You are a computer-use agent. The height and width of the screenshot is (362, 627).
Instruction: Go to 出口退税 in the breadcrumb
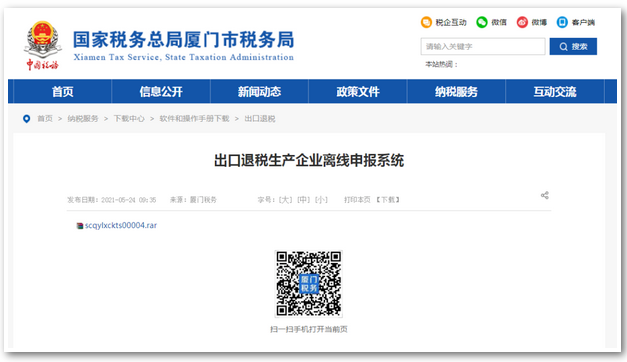[260, 119]
